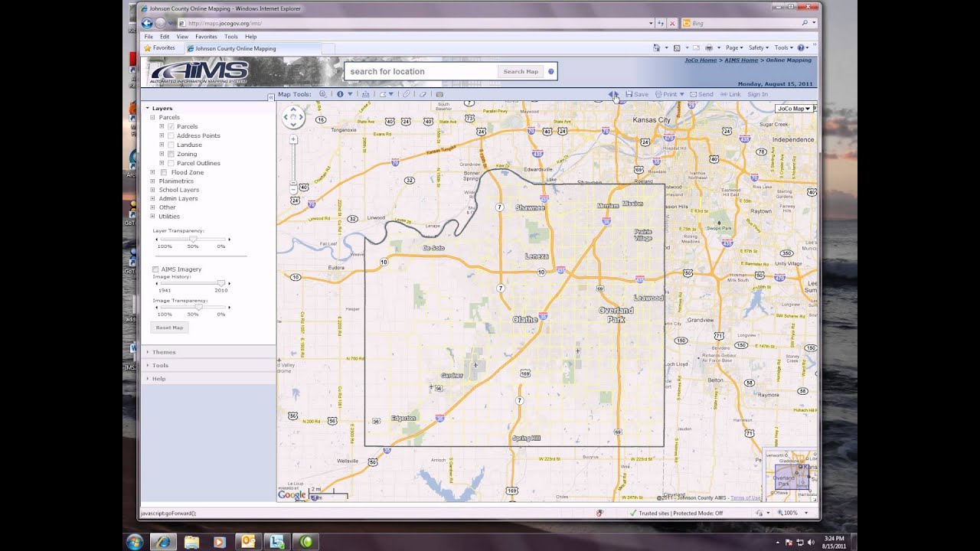Collapse the Layers panel header
This screenshot has width=980, height=551.
pos(208,108)
